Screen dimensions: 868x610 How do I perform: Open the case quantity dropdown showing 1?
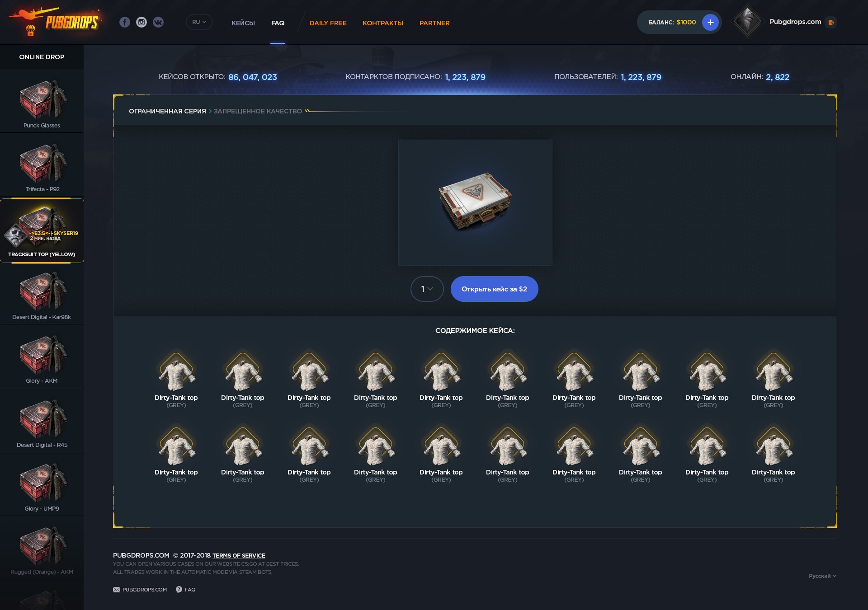427,289
